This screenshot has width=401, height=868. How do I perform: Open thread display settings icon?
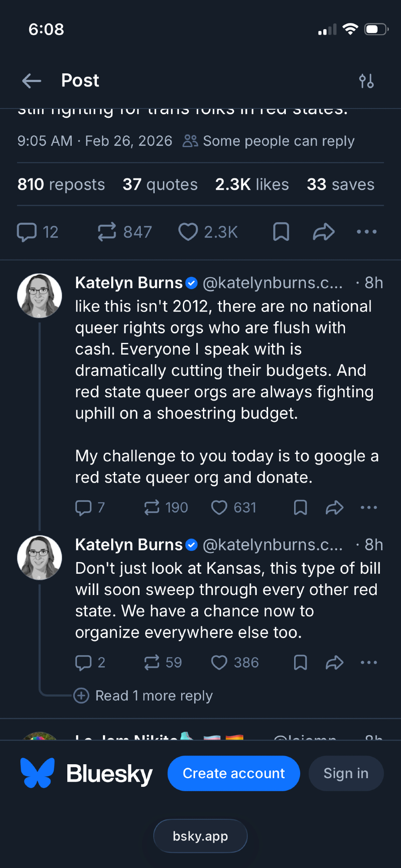pyautogui.click(x=366, y=81)
